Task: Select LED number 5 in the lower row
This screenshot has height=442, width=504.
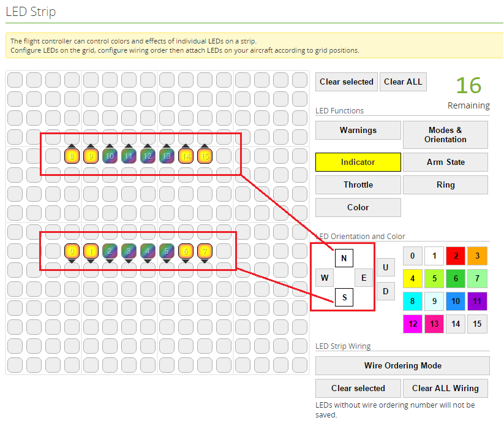Action: tap(167, 251)
